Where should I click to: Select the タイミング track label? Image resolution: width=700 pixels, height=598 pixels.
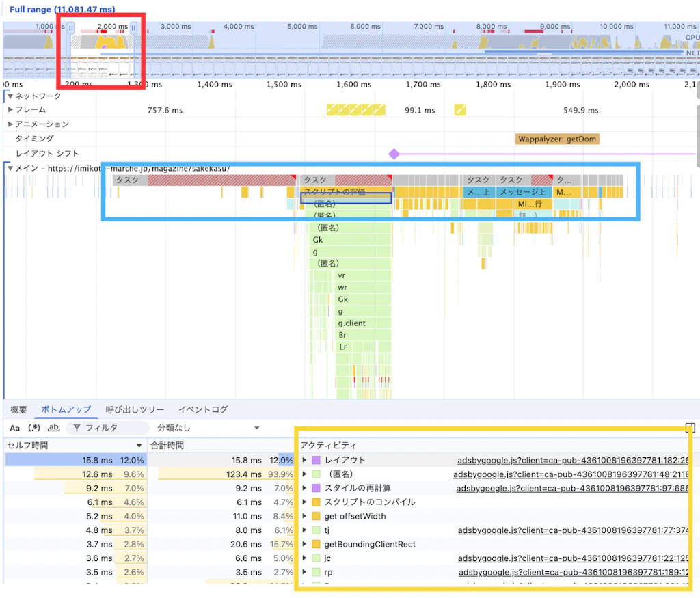(x=34, y=139)
